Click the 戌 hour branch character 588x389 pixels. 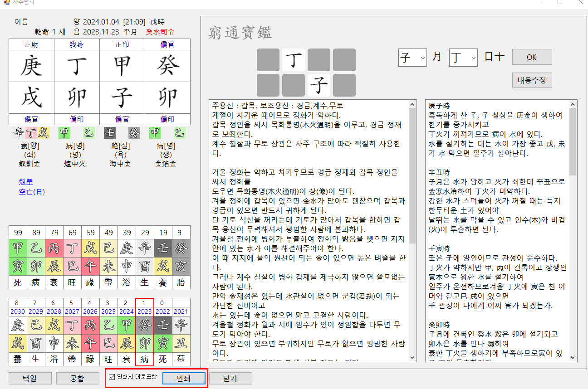point(31,97)
